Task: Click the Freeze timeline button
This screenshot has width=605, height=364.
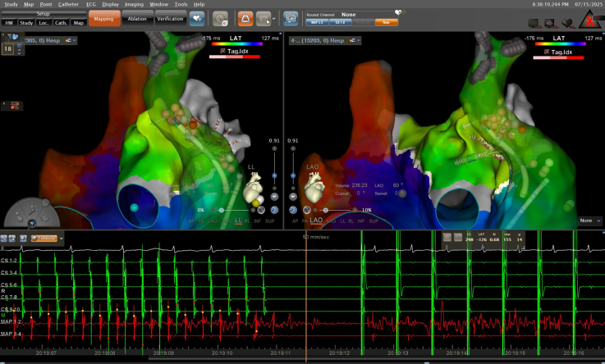Action: [44, 239]
